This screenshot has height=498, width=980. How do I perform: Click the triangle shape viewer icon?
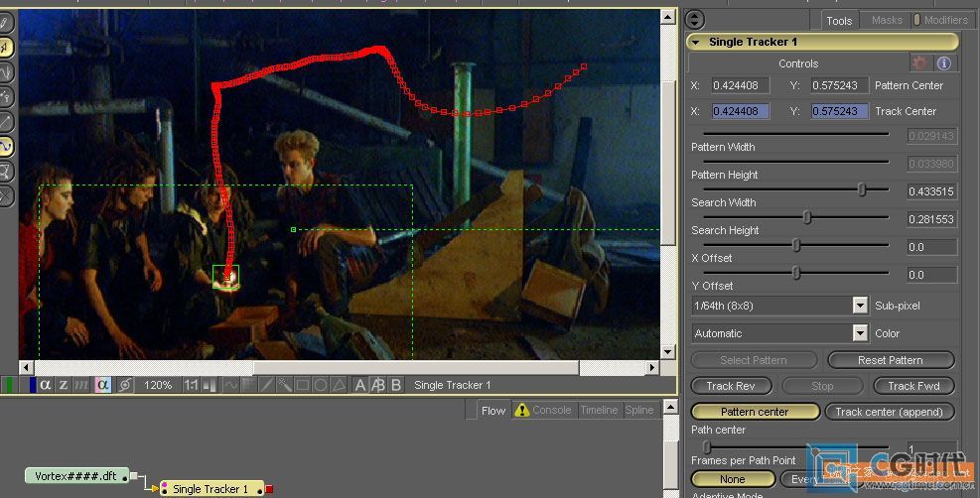pos(339,385)
